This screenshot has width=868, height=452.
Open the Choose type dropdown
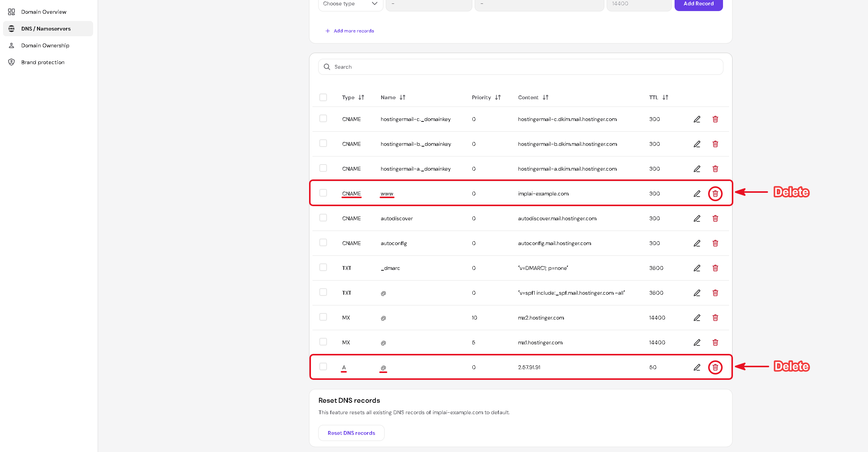tap(350, 4)
